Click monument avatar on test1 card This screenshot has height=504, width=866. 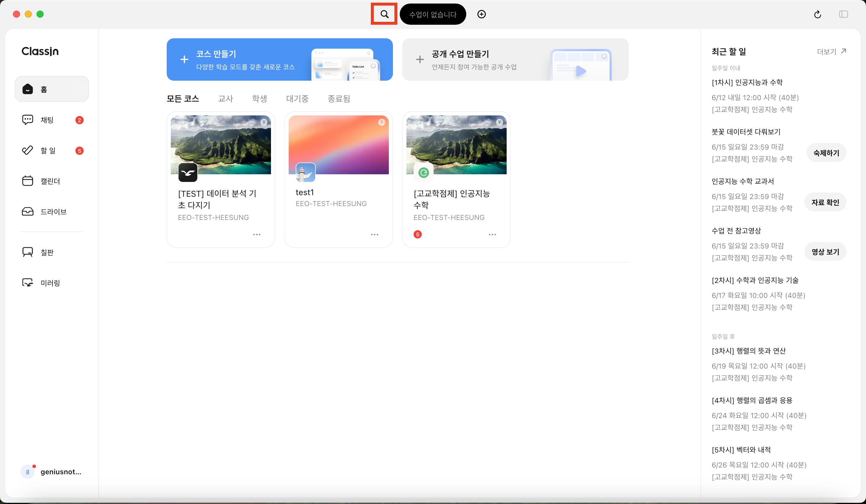(305, 173)
